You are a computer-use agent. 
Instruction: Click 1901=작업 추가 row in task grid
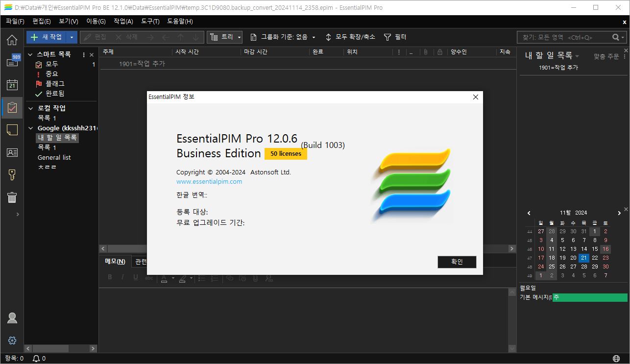point(309,64)
